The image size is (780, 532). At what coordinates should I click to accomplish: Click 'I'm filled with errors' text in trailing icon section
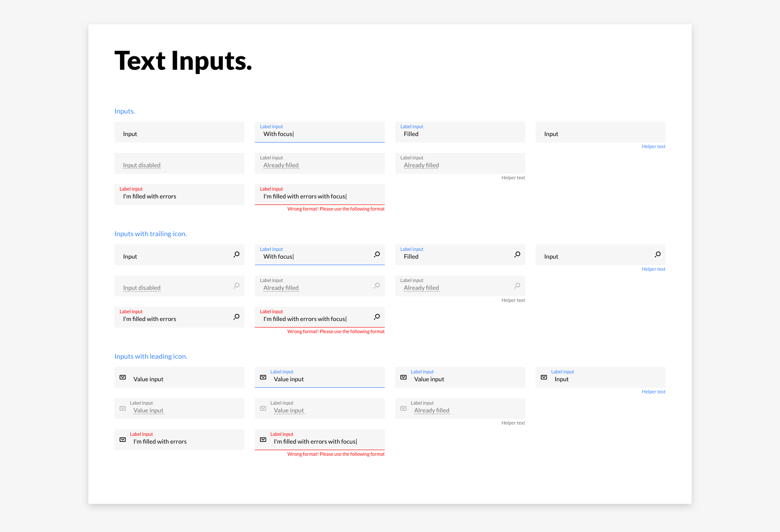click(x=149, y=319)
